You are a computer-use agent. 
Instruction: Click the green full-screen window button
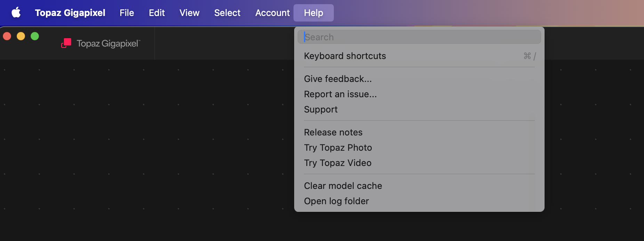tap(35, 36)
